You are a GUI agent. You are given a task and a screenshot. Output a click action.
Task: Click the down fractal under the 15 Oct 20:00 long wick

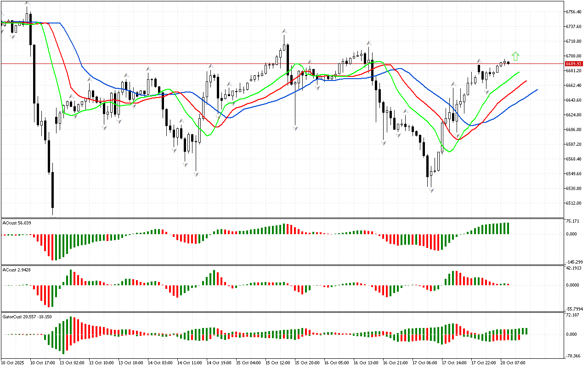(295, 128)
